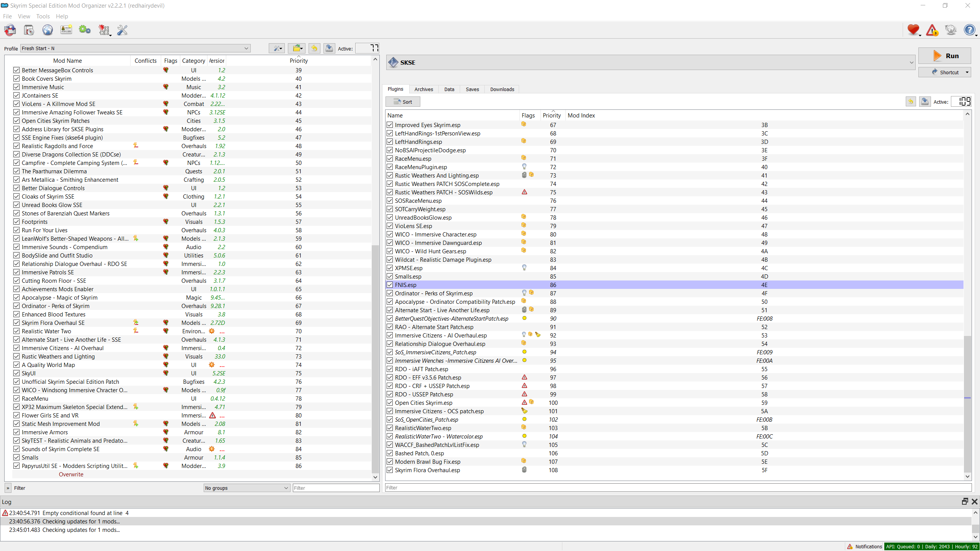Open the profiles ID card icon

click(x=66, y=30)
